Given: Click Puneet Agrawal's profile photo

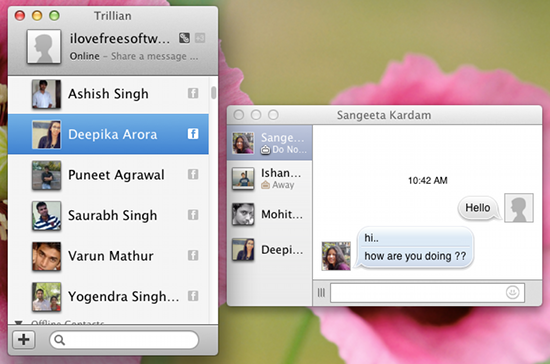Looking at the screenshot, I should tap(46, 175).
